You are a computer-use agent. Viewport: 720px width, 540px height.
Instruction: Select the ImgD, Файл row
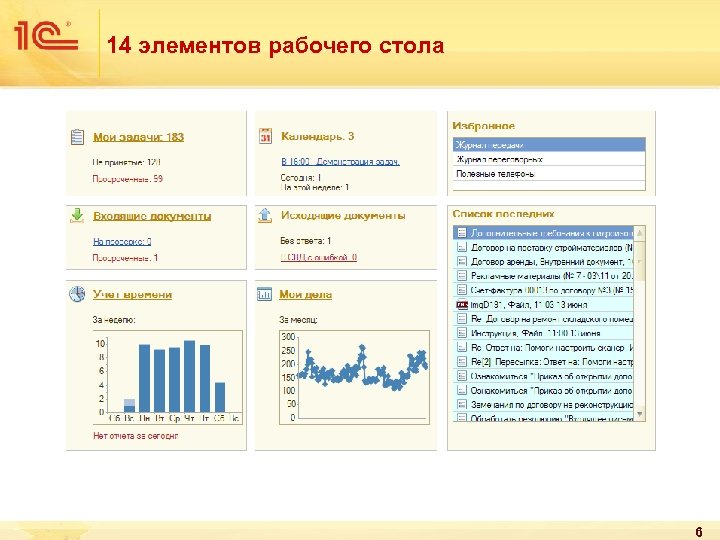click(543, 304)
